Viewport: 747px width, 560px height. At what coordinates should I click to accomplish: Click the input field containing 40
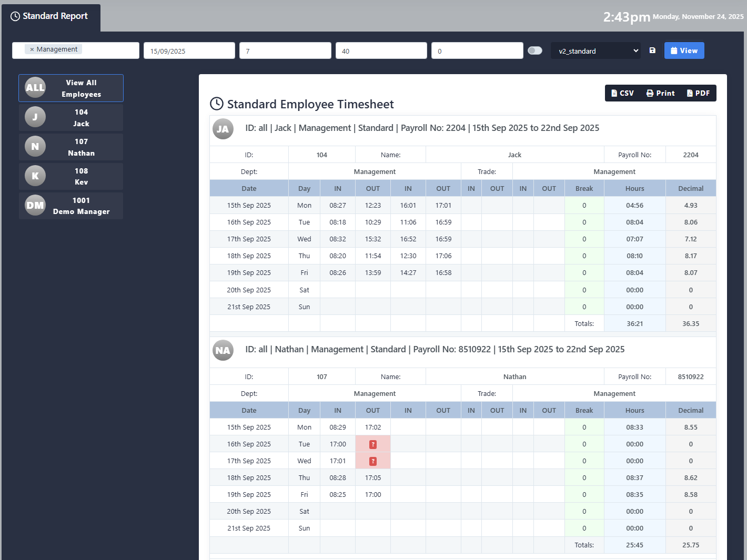(381, 50)
